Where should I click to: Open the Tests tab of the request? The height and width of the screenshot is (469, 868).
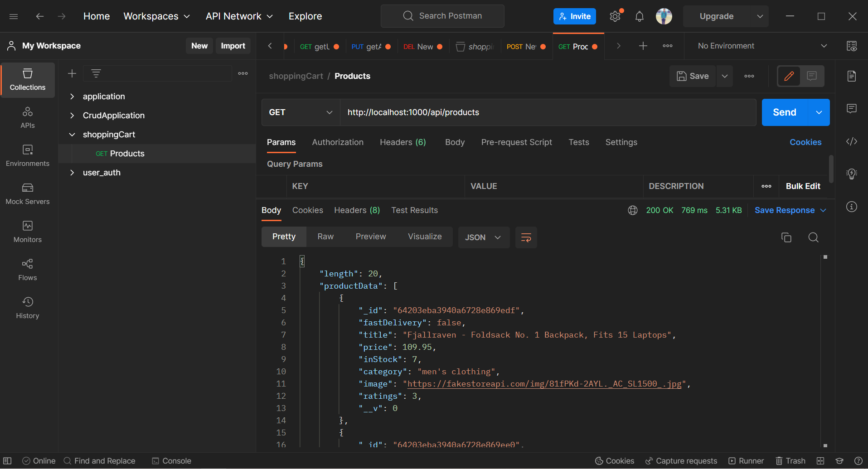point(579,142)
